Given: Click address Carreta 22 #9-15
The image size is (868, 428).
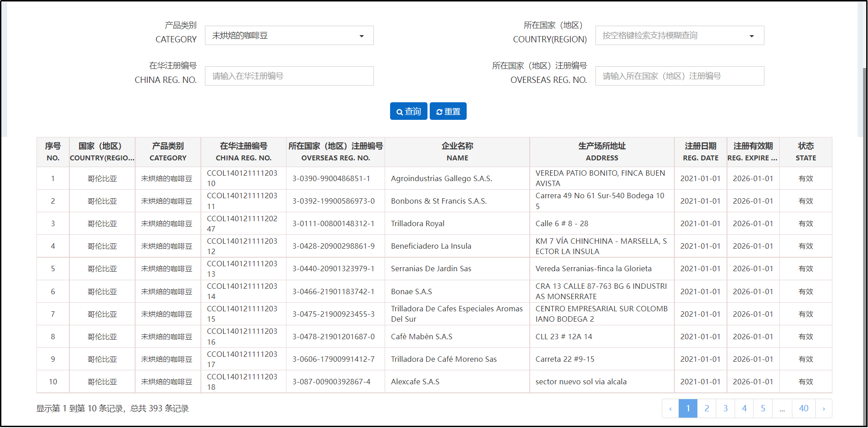Looking at the screenshot, I should tap(565, 359).
